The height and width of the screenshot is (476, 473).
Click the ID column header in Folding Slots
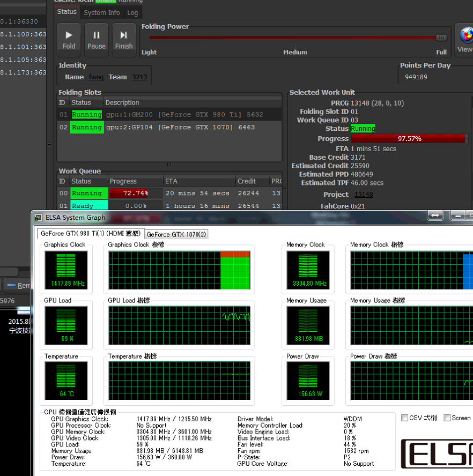tap(63, 102)
